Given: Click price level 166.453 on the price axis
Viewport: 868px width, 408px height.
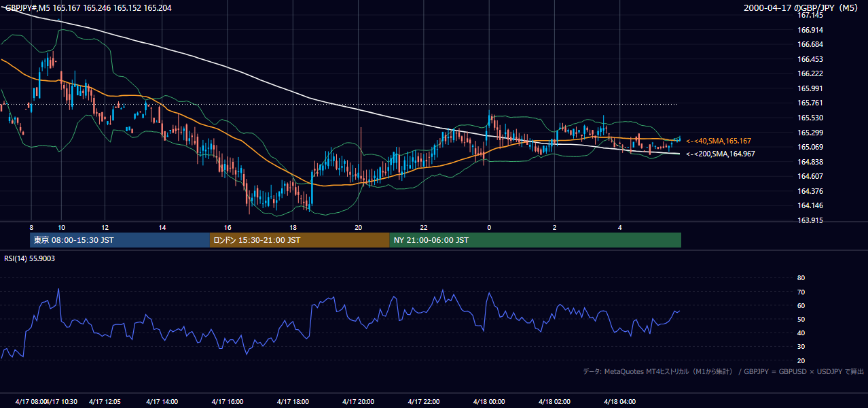Looking at the screenshot, I should point(810,59).
